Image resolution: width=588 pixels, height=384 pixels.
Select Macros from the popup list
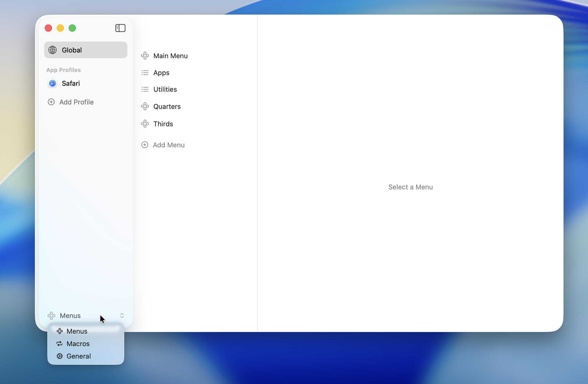(x=78, y=343)
